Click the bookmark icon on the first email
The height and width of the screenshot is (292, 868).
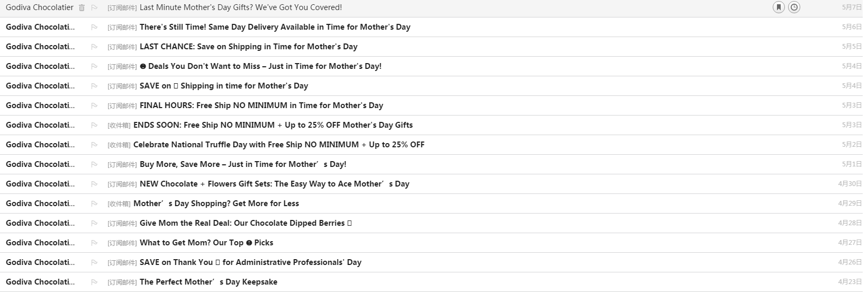(x=779, y=7)
